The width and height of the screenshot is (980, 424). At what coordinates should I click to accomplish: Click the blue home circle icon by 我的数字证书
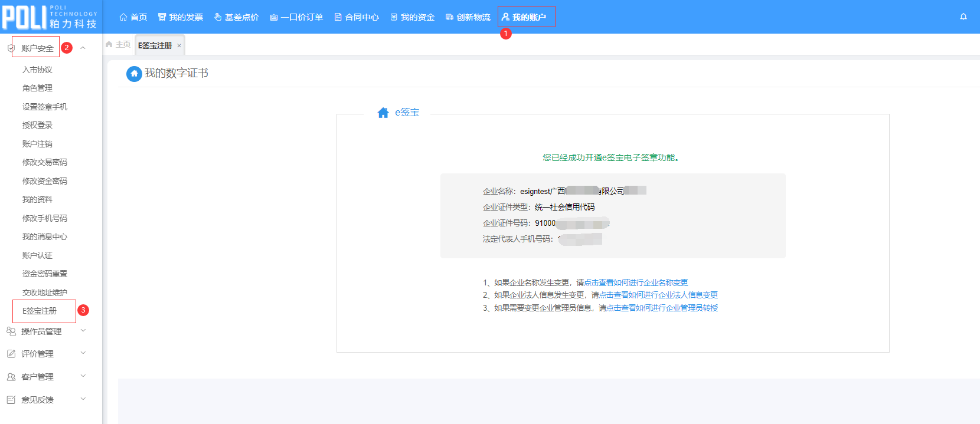click(x=134, y=74)
